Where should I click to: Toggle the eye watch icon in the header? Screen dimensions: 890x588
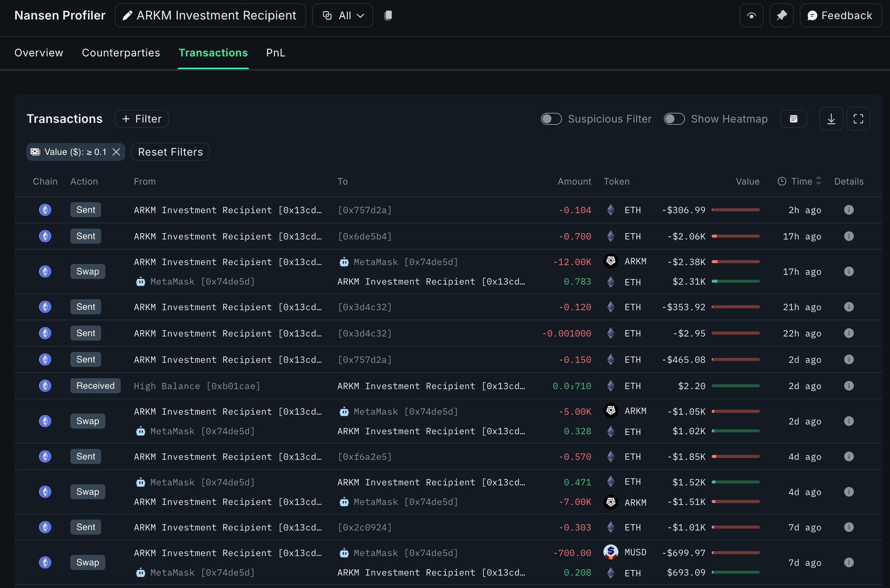(751, 16)
